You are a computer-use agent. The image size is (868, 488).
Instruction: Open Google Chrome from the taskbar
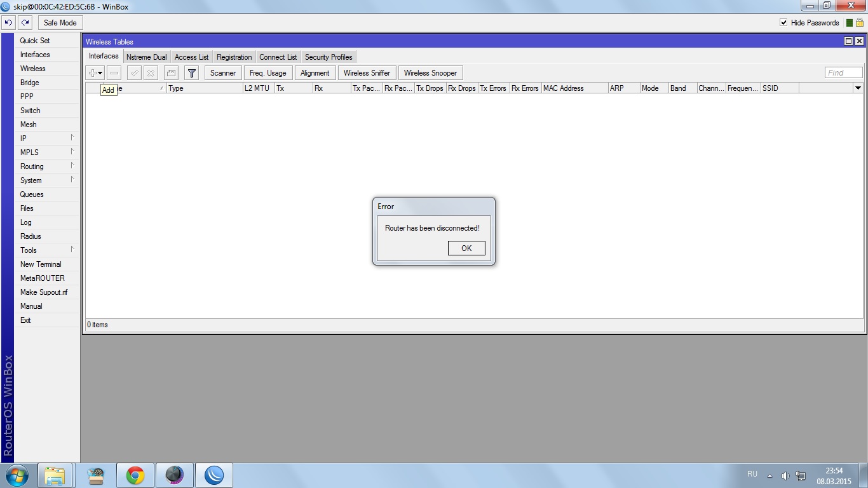(x=135, y=475)
